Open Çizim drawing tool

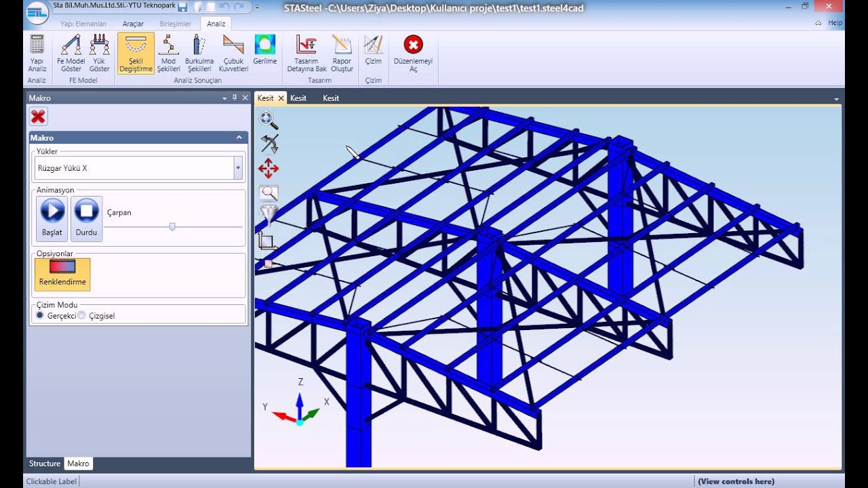pyautogui.click(x=374, y=51)
